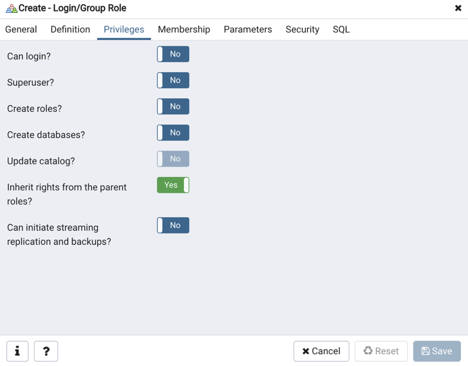
Task: Click the info icon button
Action: pos(17,351)
